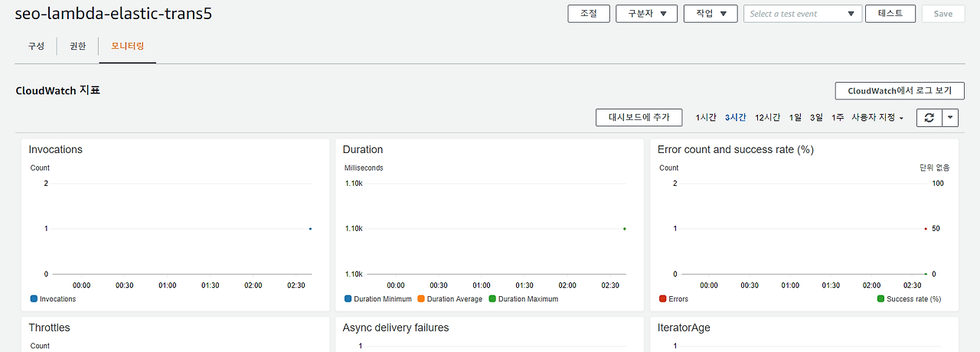
Task: Click the 조절 button
Action: click(589, 14)
